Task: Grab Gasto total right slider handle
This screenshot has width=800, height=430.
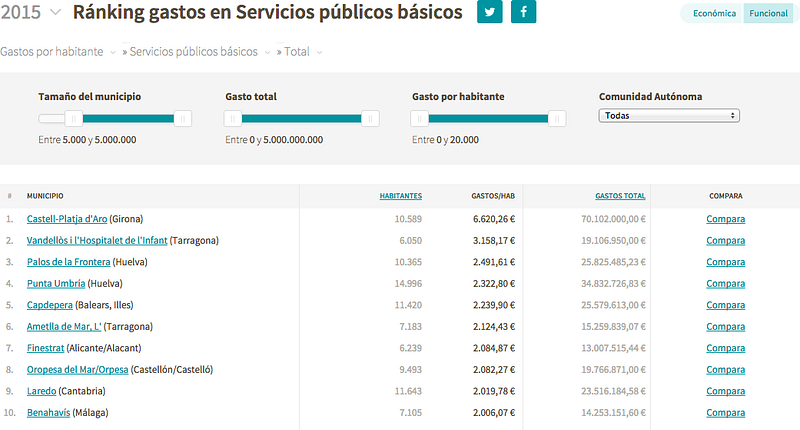Action: point(370,119)
